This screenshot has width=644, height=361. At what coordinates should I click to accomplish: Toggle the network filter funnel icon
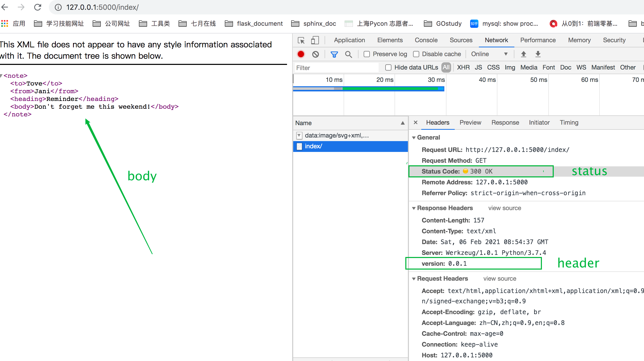pos(334,54)
